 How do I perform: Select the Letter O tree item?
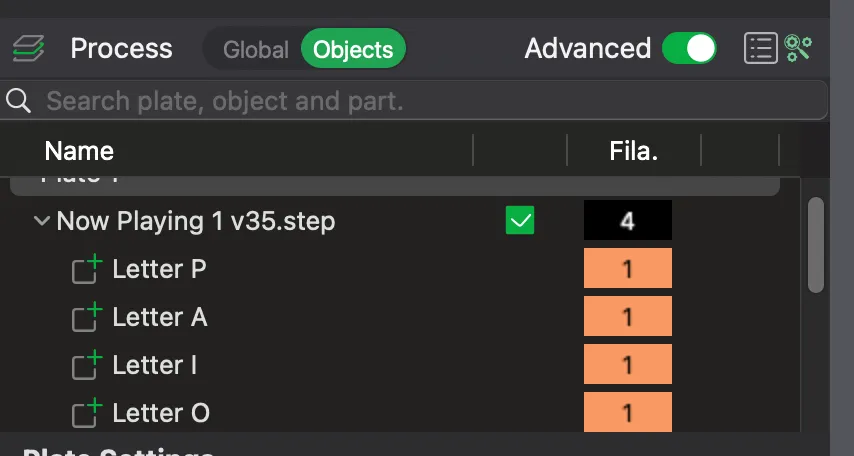point(160,413)
